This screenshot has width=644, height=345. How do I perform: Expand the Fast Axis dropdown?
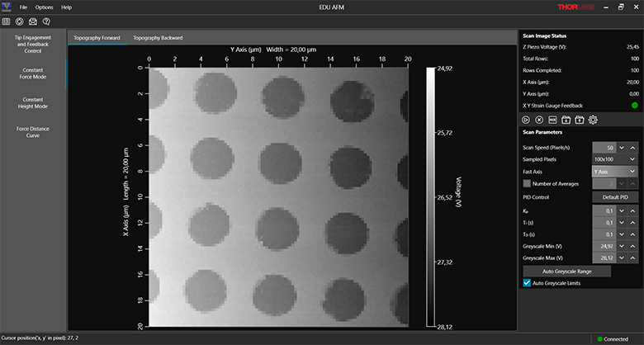coord(613,171)
